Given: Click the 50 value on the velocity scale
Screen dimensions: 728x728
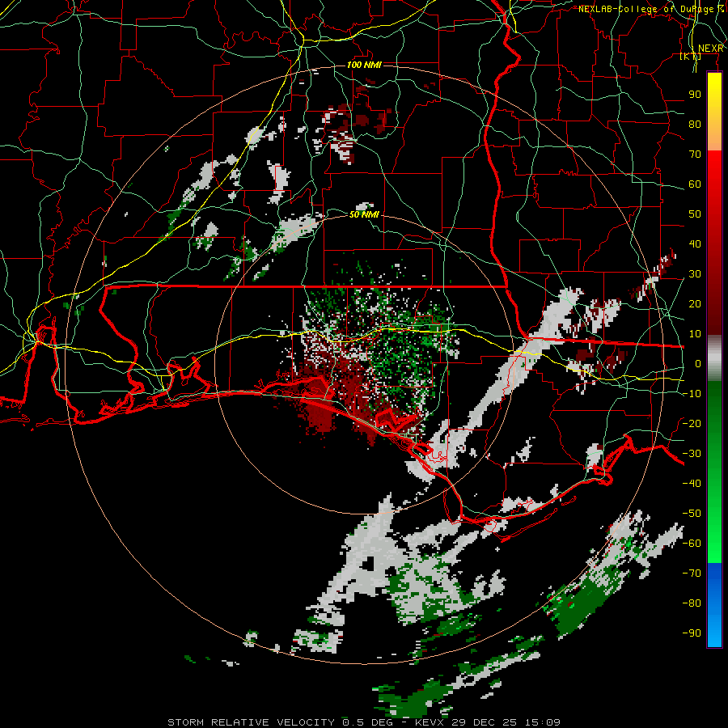Looking at the screenshot, I should (695, 214).
